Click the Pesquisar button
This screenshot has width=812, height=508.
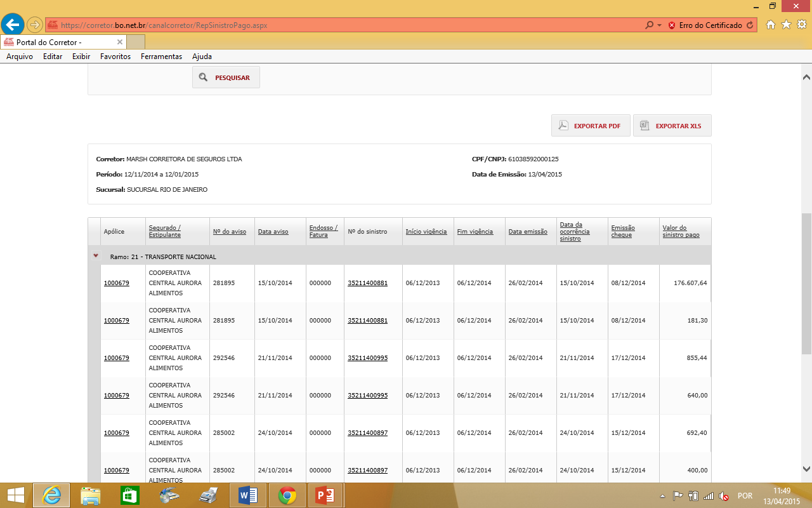point(226,77)
